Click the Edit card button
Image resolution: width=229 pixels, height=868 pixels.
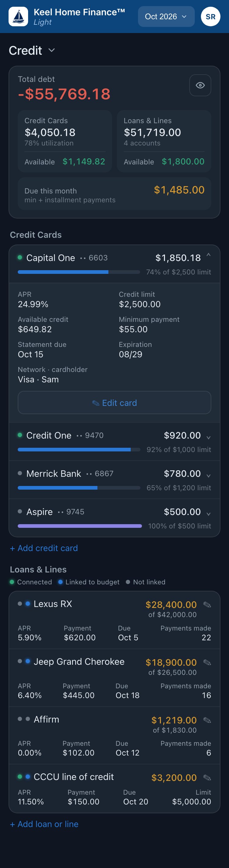pyautogui.click(x=114, y=403)
